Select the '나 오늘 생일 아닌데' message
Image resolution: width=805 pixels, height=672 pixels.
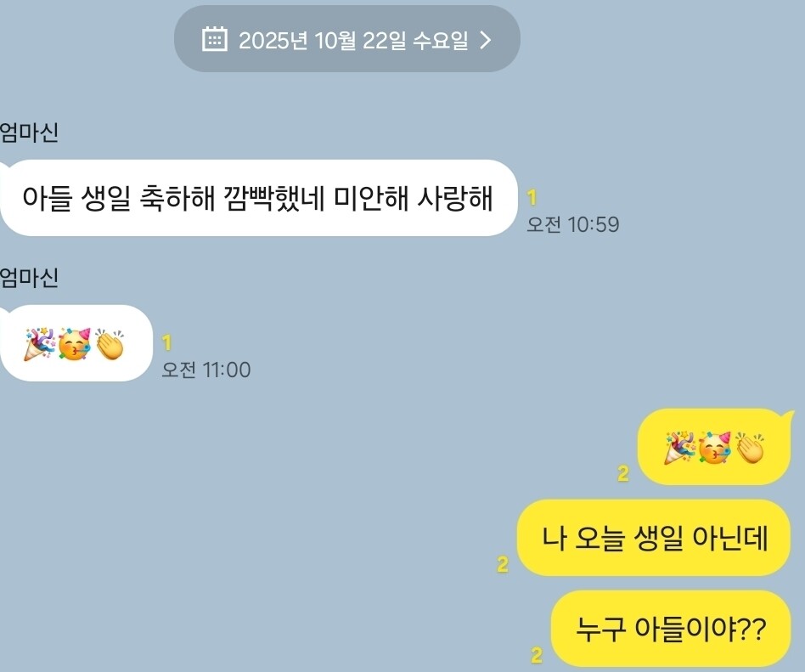click(654, 538)
